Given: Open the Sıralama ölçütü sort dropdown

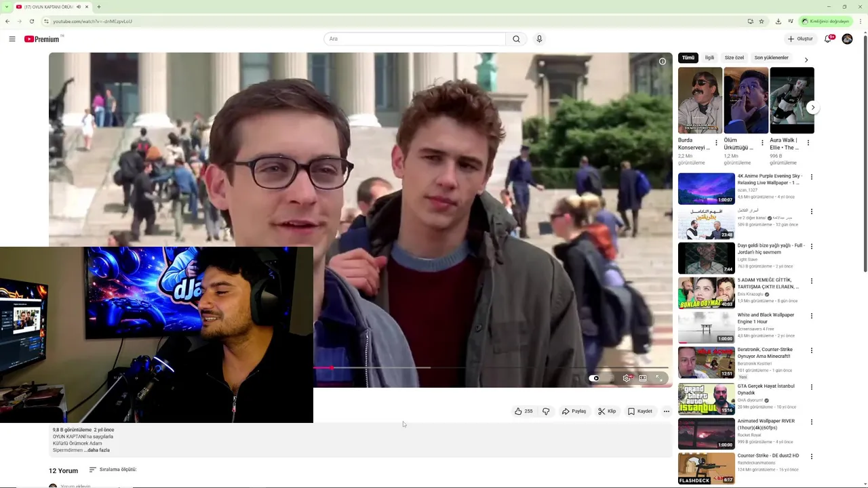Looking at the screenshot, I should tap(113, 470).
